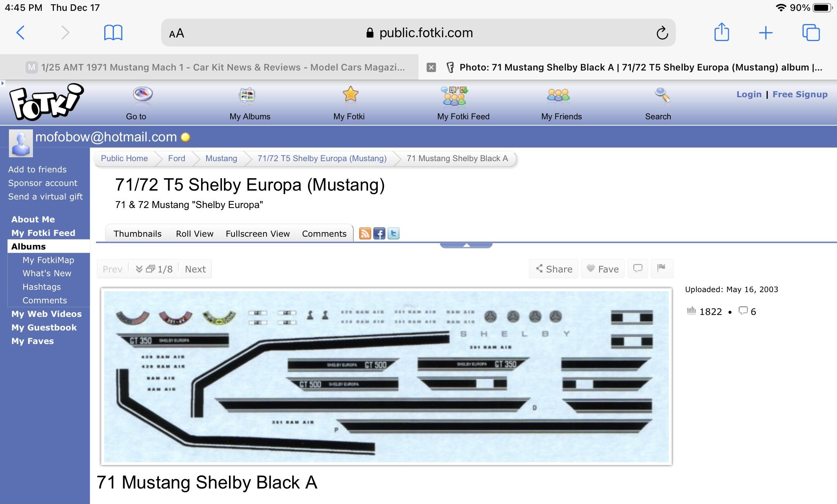Click the comments count icon
Image resolution: width=837 pixels, height=504 pixels.
(743, 311)
